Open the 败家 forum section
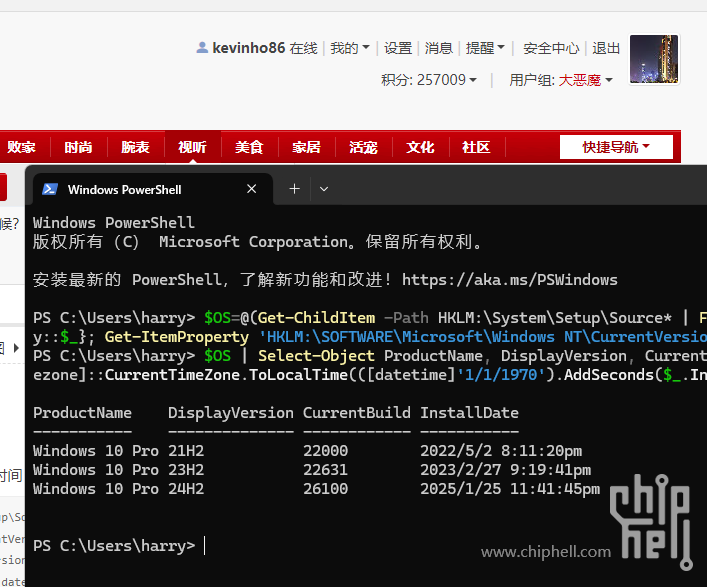707x587 pixels. coord(21,147)
